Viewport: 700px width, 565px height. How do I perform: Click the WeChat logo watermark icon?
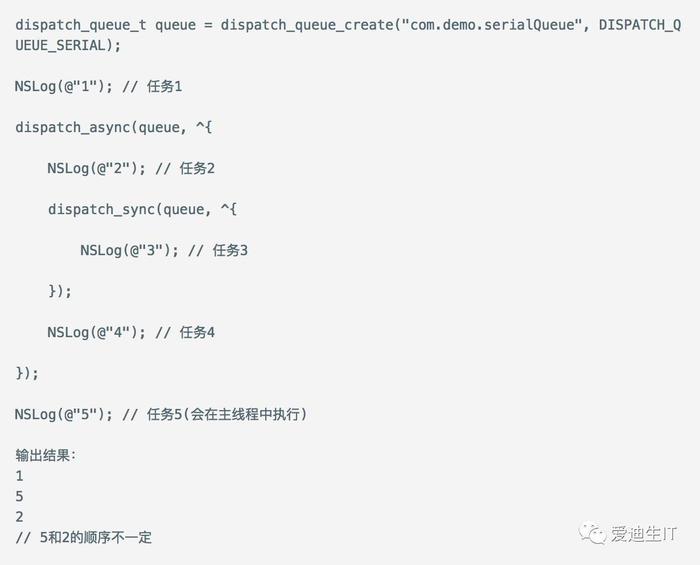pyautogui.click(x=594, y=533)
